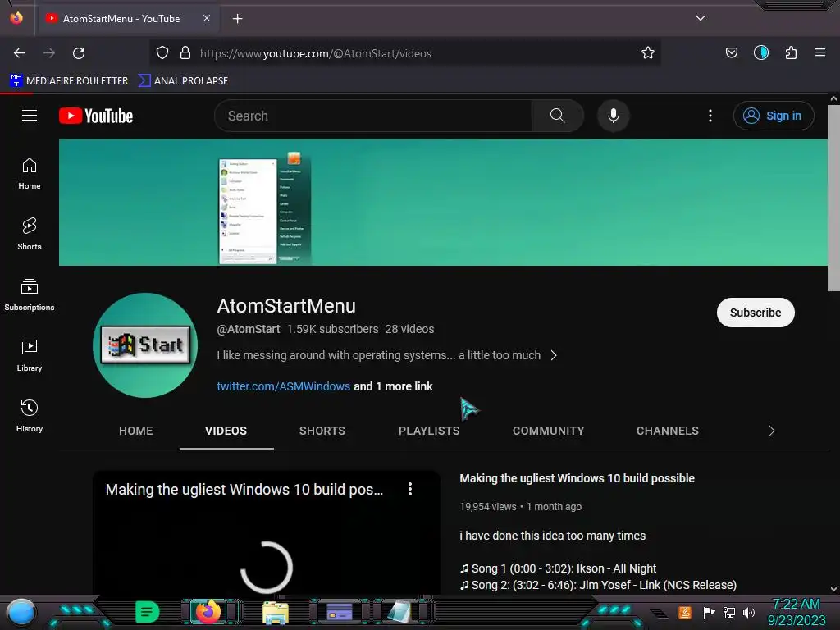Click the channel banner image
This screenshot has width=840, height=630.
(x=443, y=202)
